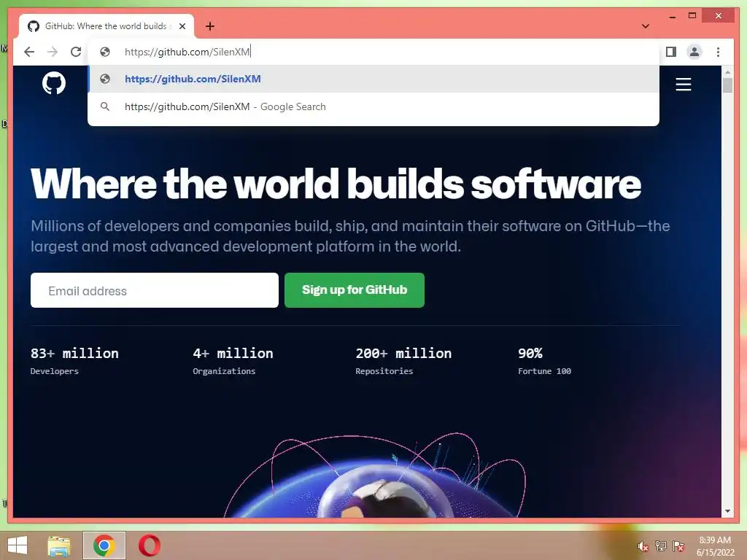747x560 pixels.
Task: Open Chrome three-dot menu
Action: [x=718, y=52]
